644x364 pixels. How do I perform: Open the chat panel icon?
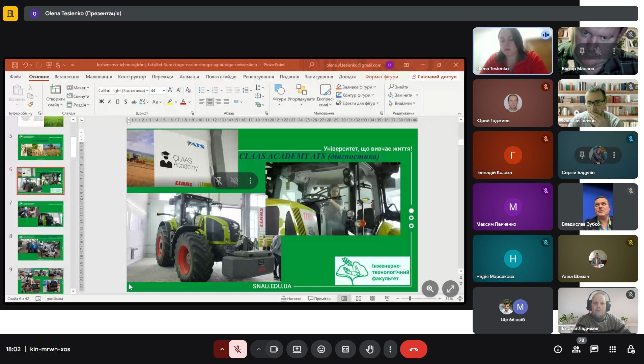pos(594,349)
